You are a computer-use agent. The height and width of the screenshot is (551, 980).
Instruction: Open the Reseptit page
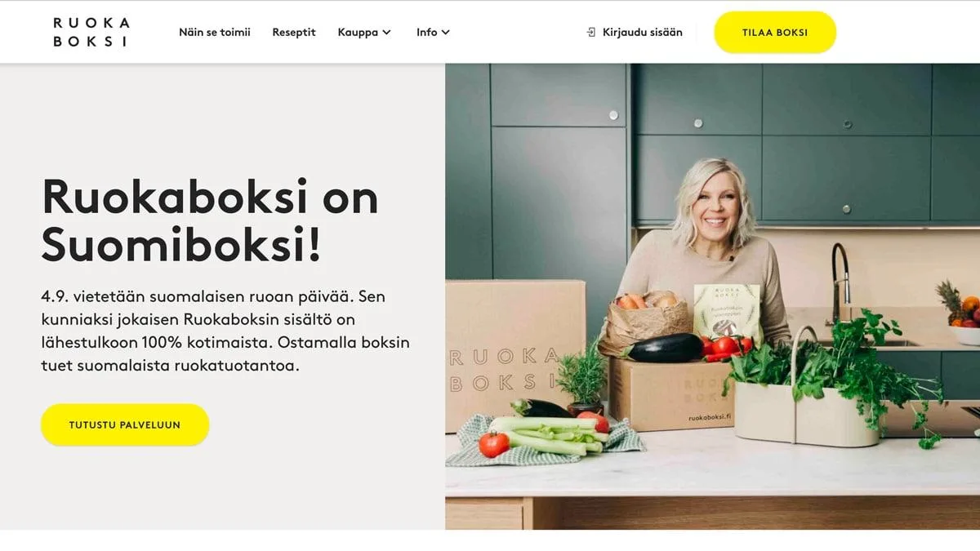[x=294, y=33]
